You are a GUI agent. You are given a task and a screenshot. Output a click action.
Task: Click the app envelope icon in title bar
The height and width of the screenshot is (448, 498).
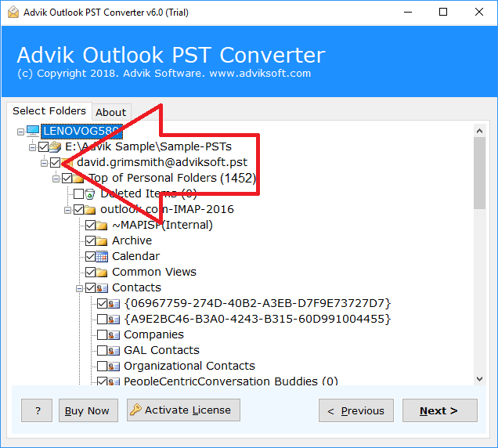13,12
